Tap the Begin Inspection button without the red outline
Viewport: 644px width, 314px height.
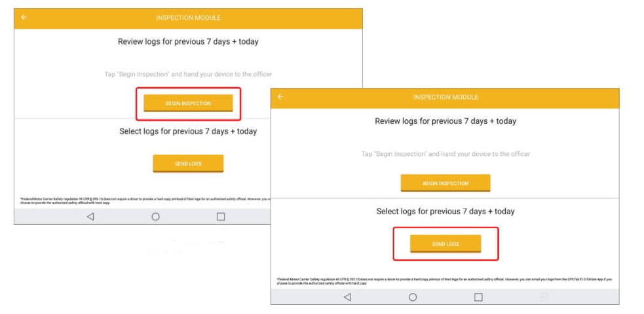click(x=445, y=183)
